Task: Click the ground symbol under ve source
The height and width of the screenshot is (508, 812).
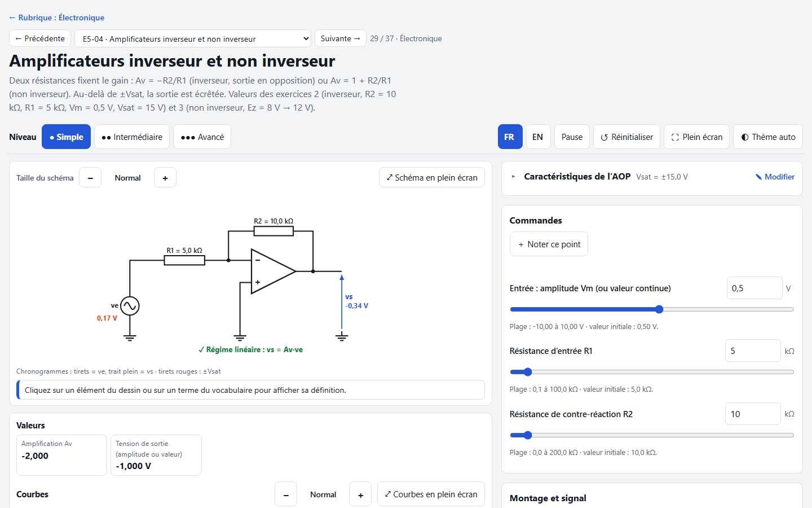Action: [x=130, y=338]
